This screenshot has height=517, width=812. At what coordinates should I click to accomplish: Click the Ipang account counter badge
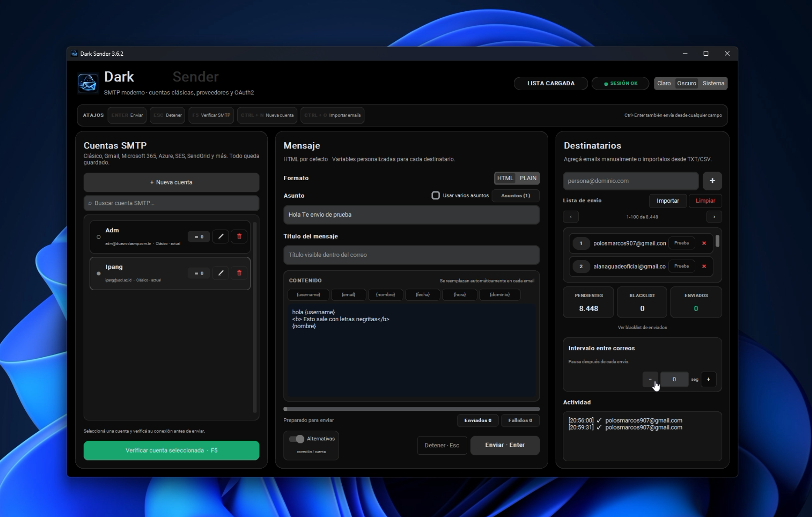tap(199, 273)
